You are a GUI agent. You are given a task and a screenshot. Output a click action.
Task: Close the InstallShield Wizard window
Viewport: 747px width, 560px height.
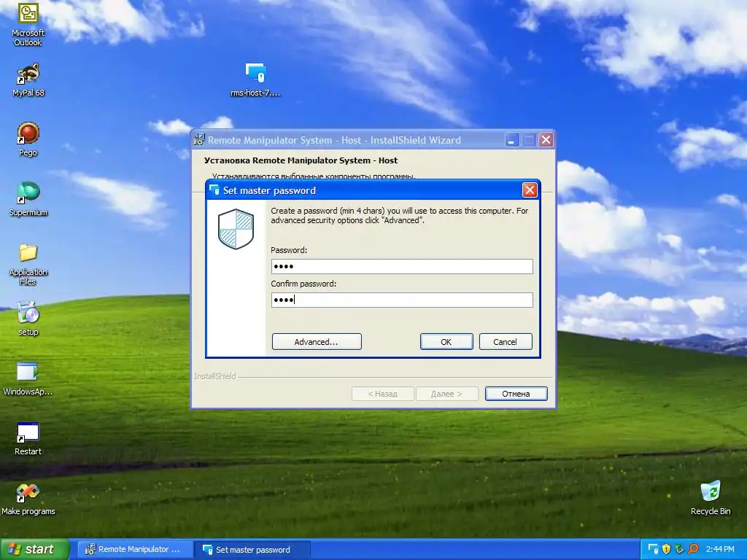546,140
